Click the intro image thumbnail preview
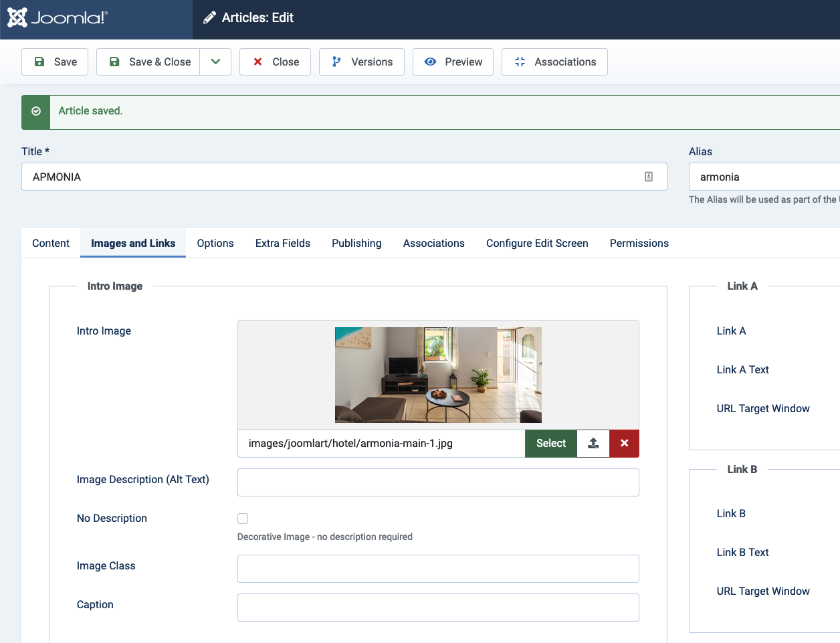This screenshot has width=840, height=643. click(x=438, y=375)
